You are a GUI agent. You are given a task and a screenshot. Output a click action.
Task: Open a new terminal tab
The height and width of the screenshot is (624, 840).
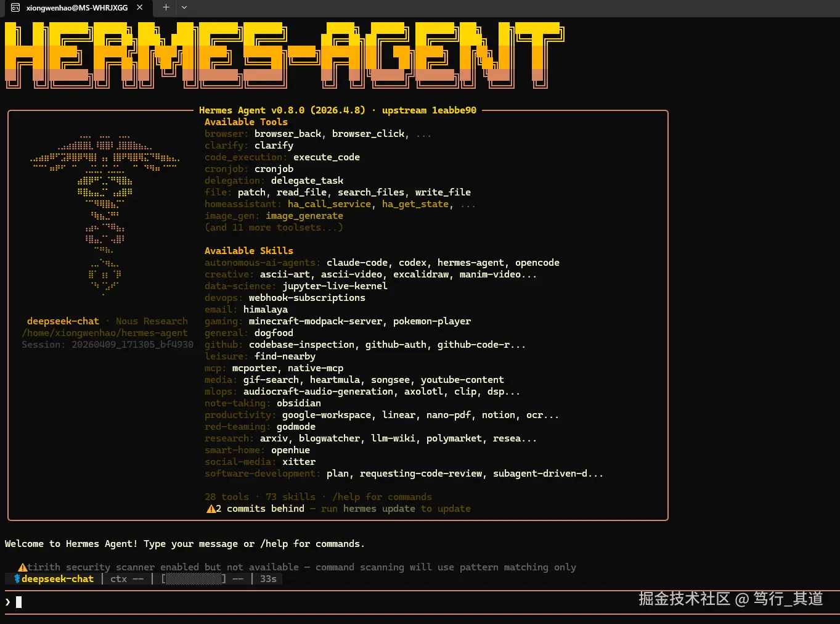point(166,7)
